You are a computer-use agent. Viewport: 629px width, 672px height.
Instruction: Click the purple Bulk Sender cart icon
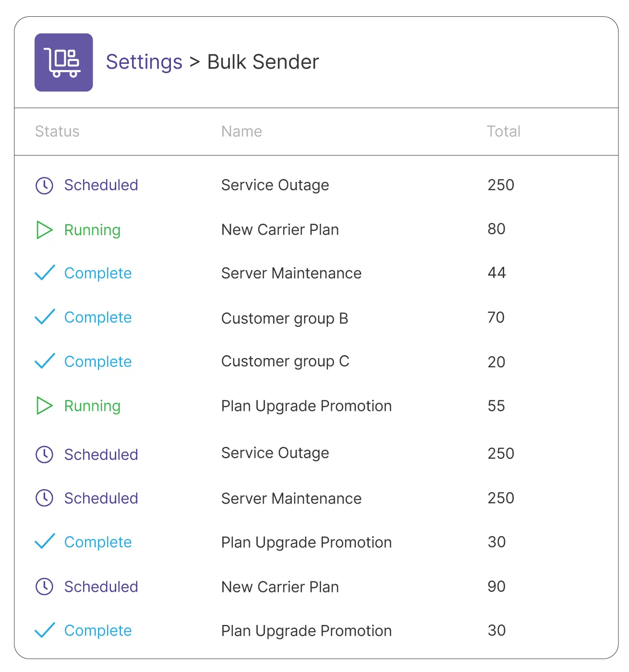[x=63, y=62]
